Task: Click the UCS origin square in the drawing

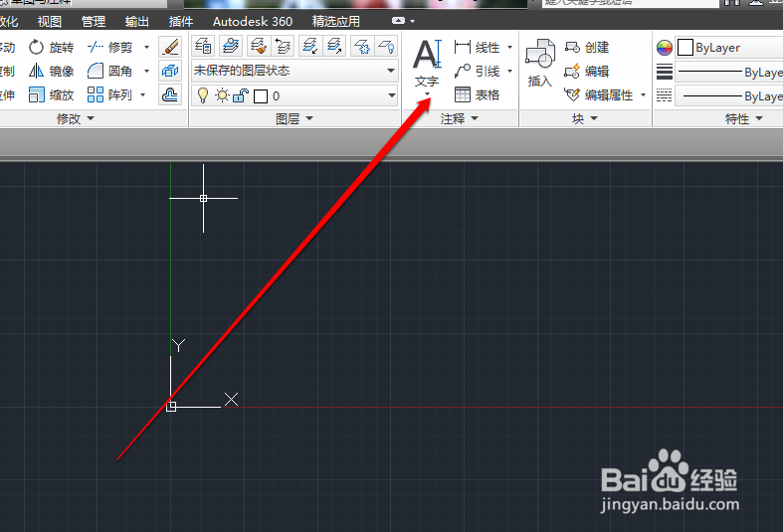Action: coord(171,407)
